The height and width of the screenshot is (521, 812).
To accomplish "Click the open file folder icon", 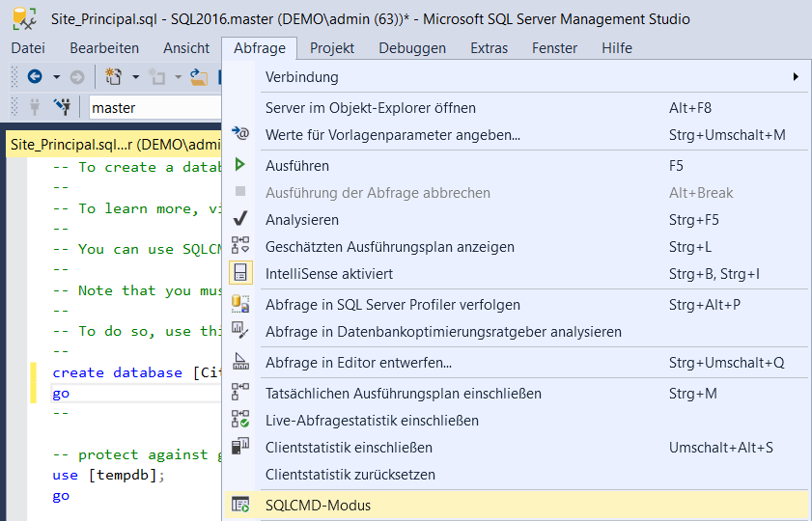I will tap(199, 77).
